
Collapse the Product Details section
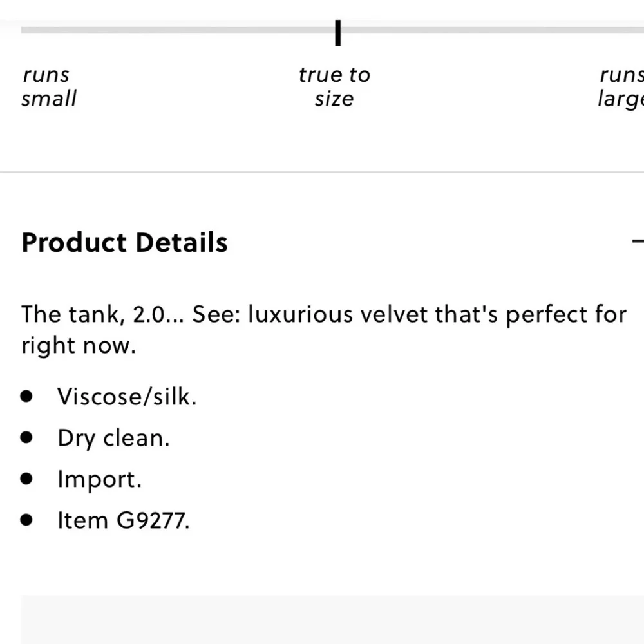[x=638, y=241]
